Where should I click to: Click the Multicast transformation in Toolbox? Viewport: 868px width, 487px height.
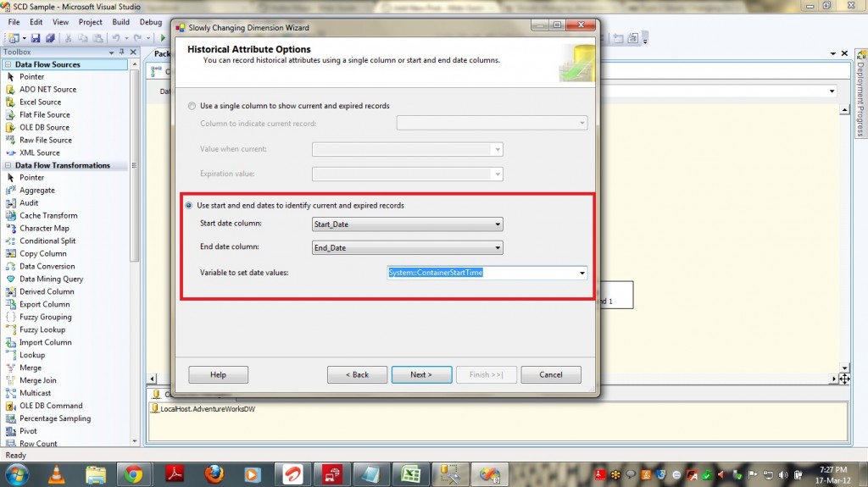[35, 393]
